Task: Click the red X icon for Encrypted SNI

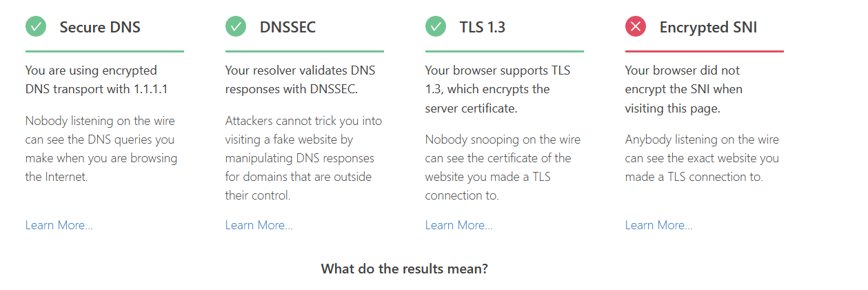Action: 636,27
